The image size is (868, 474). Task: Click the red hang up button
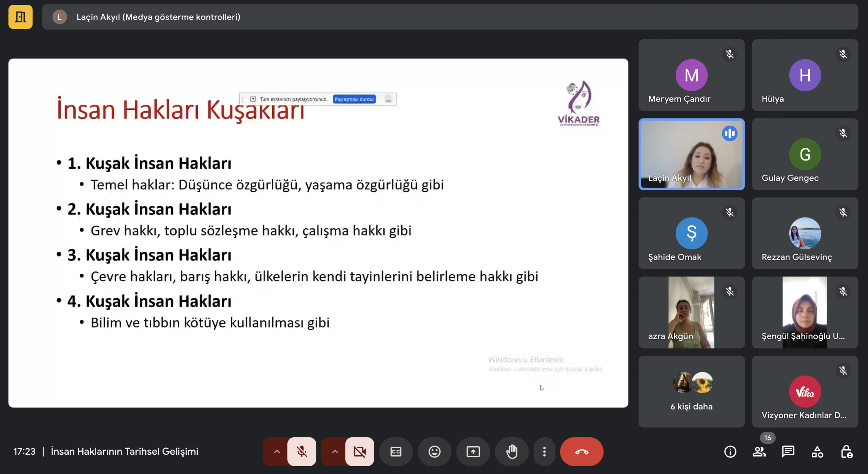coord(581,452)
